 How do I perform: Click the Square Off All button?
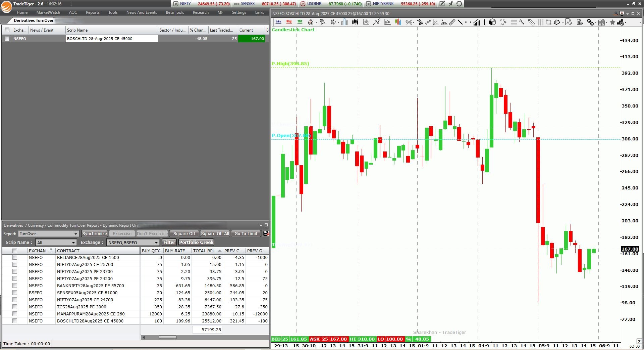tap(215, 233)
